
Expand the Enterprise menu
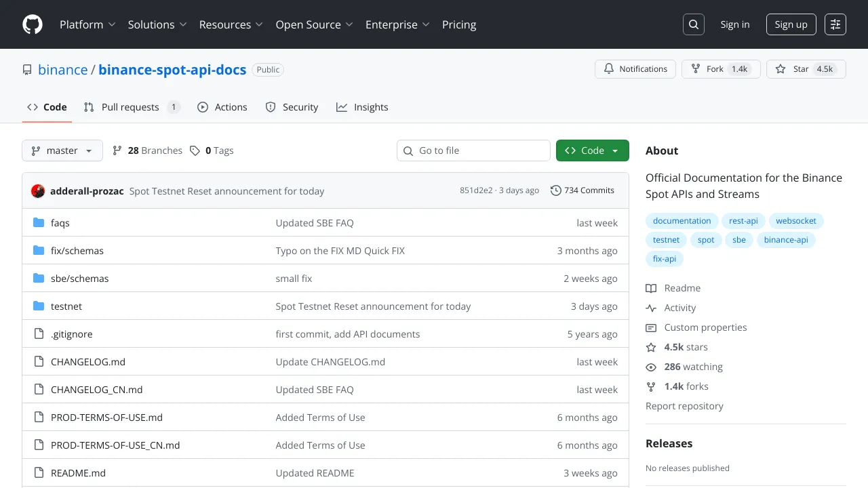click(397, 24)
